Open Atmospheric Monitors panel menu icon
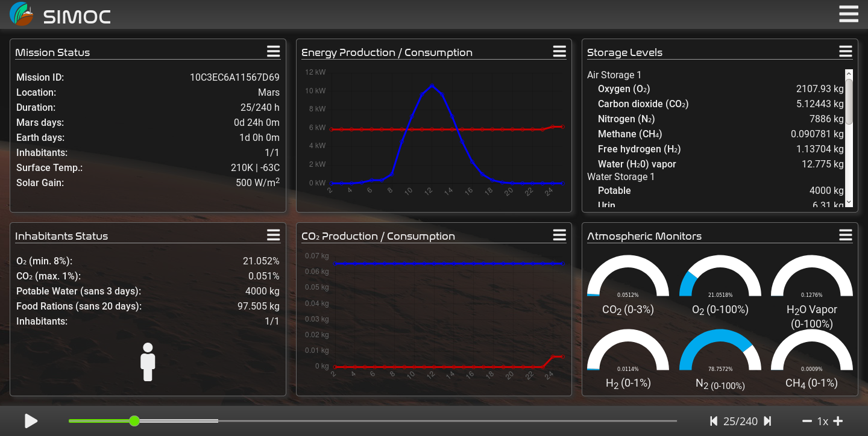868x436 pixels. [x=845, y=235]
